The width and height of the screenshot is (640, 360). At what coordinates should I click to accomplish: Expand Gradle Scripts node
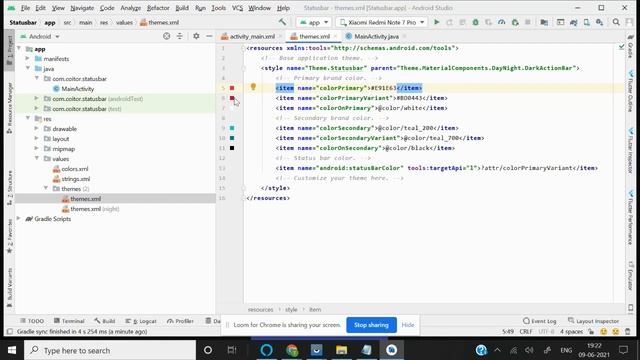pos(19,219)
